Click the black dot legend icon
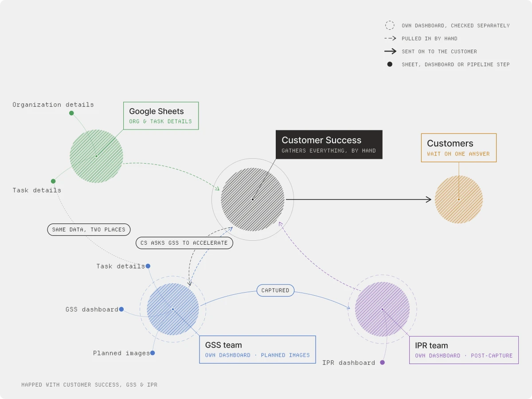The width and height of the screenshot is (532, 399). pyautogui.click(x=390, y=64)
